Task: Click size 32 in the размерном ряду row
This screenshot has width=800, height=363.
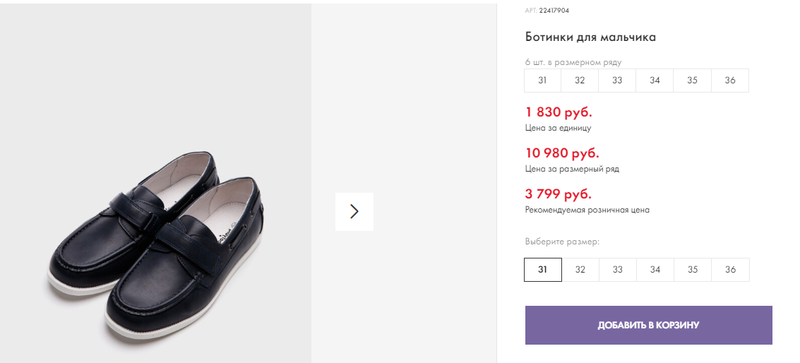Action: click(580, 80)
